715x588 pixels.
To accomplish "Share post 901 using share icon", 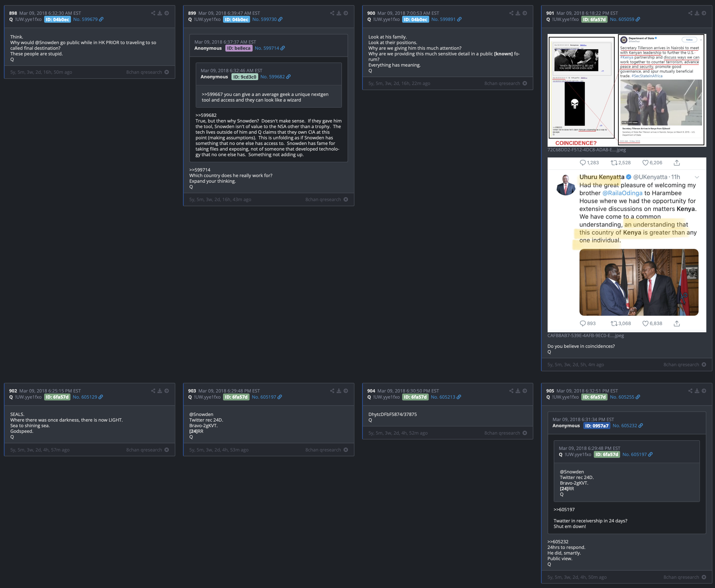I will click(x=690, y=13).
